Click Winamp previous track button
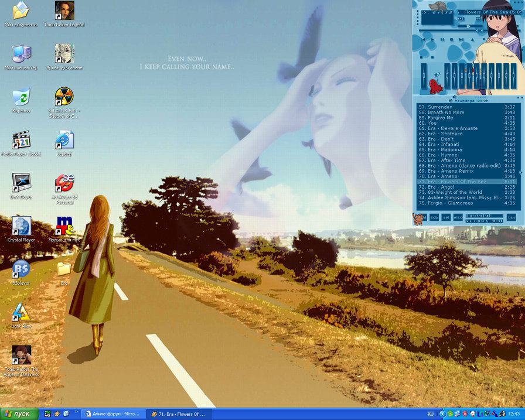Image resolution: width=525 pixels, height=420 pixels. point(423,39)
